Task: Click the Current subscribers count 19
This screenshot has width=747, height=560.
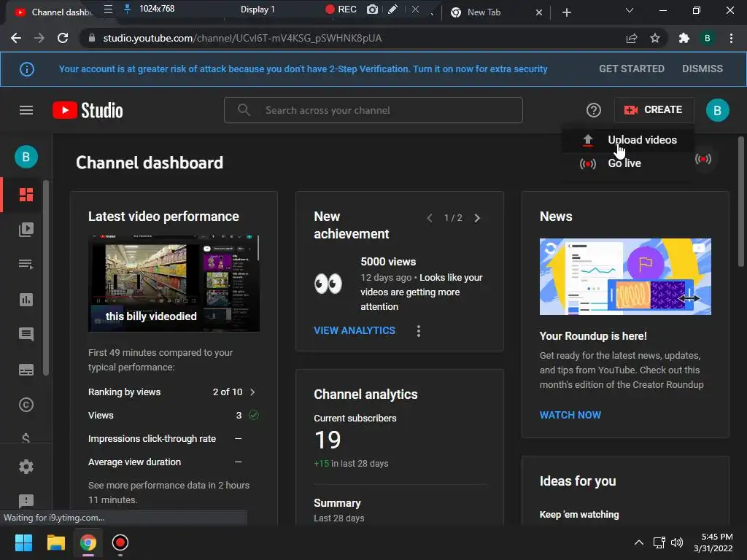Action: click(328, 440)
